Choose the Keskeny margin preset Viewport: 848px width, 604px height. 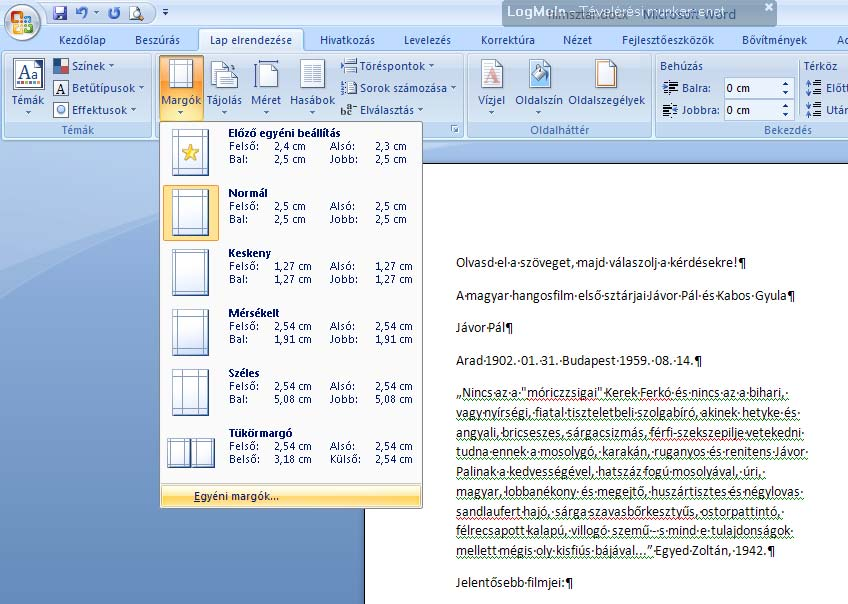291,273
